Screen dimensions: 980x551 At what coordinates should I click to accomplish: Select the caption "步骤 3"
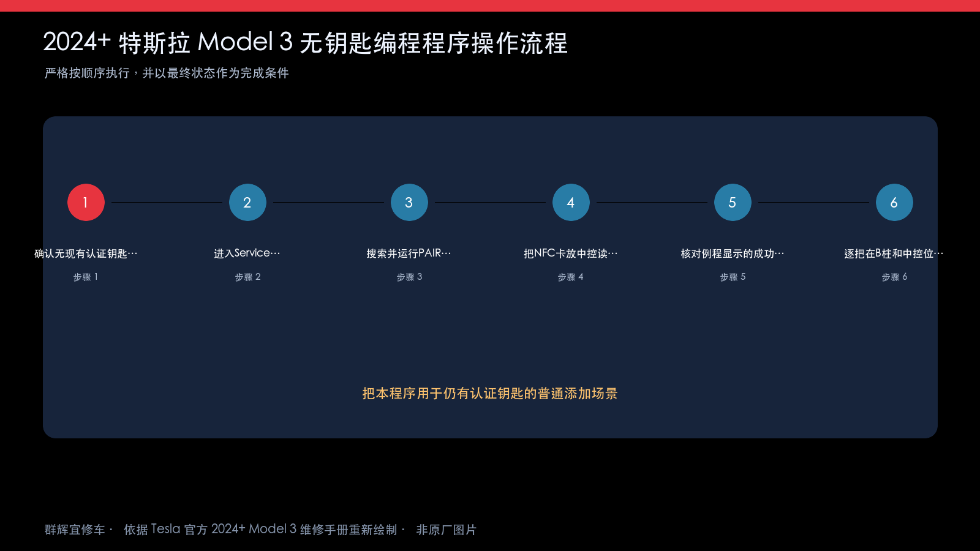[409, 277]
